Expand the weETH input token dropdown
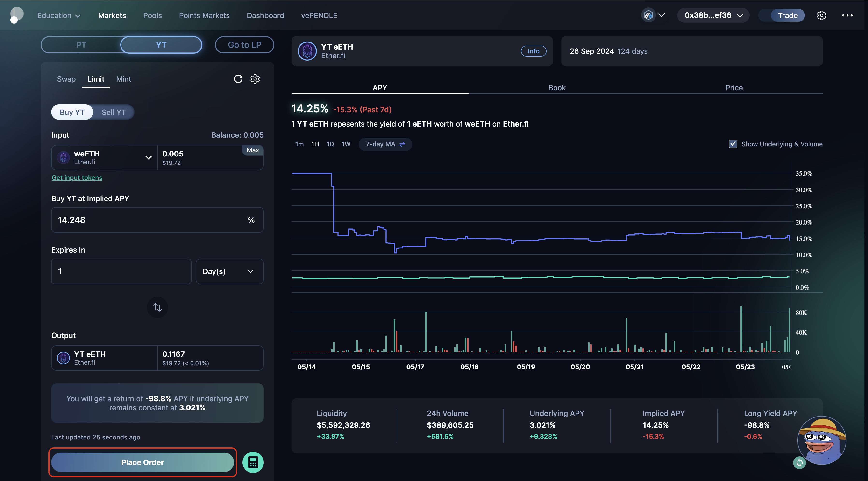The height and width of the screenshot is (481, 868). 148,158
